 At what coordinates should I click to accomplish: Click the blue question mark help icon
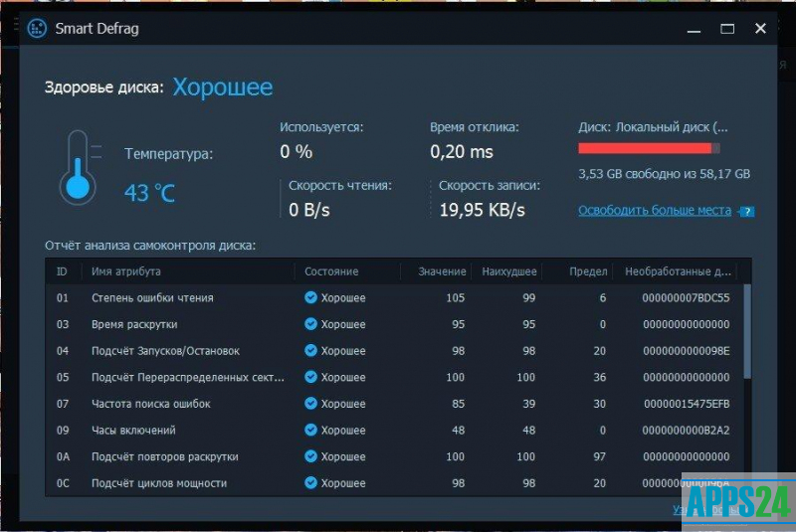[747, 212]
